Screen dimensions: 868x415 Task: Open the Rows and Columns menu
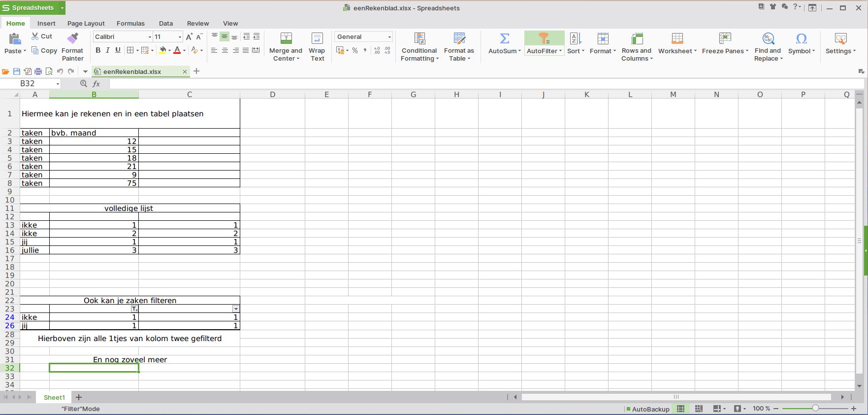(637, 47)
